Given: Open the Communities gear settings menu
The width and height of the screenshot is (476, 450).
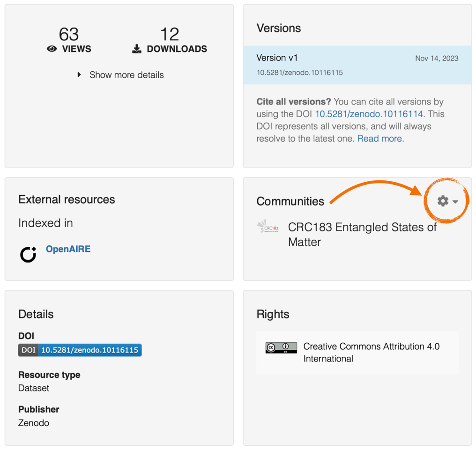Looking at the screenshot, I should pos(443,201).
